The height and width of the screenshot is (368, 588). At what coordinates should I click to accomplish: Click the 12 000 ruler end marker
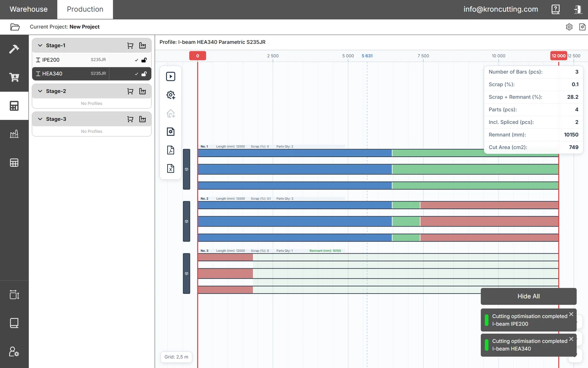tap(559, 56)
